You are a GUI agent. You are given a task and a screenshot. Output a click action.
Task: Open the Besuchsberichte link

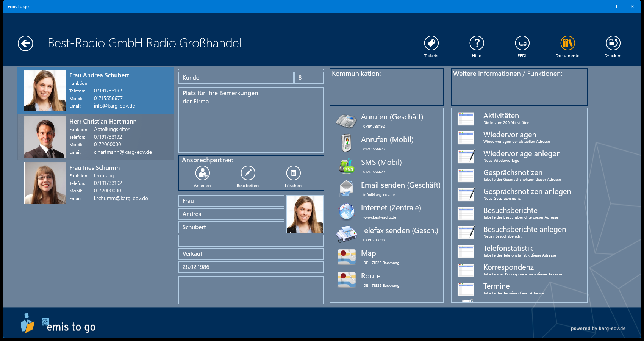click(x=510, y=211)
